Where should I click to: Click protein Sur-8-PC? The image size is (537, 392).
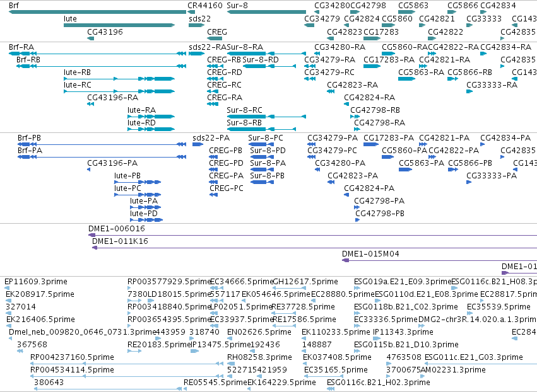[261, 144]
